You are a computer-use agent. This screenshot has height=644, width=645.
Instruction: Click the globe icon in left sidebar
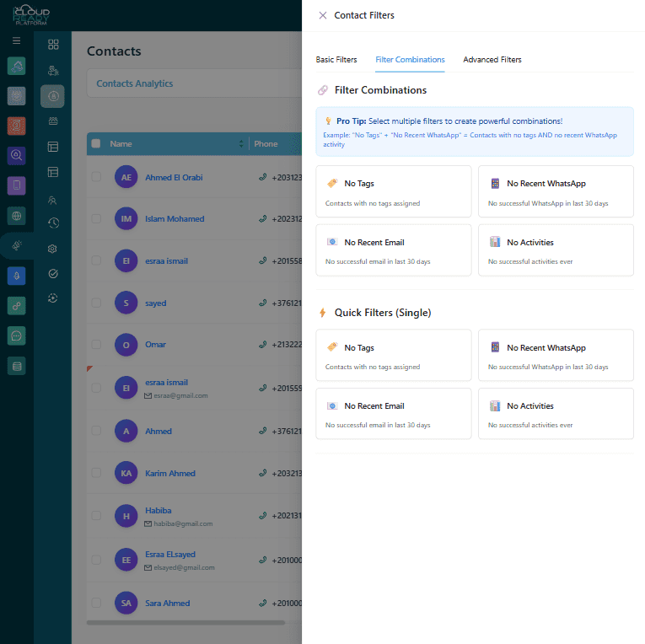point(17,216)
